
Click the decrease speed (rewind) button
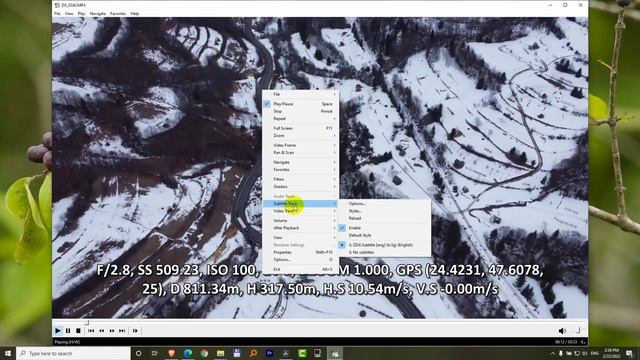point(102,331)
